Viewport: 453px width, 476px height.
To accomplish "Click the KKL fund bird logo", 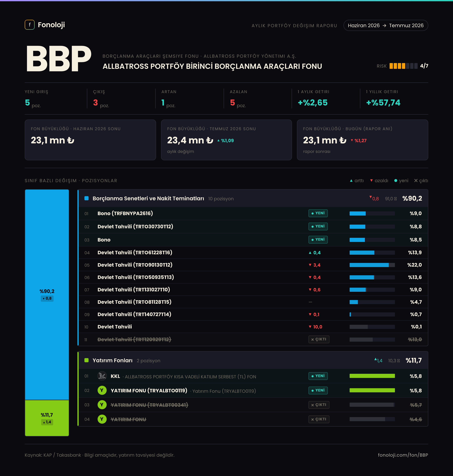I will tap(102, 376).
